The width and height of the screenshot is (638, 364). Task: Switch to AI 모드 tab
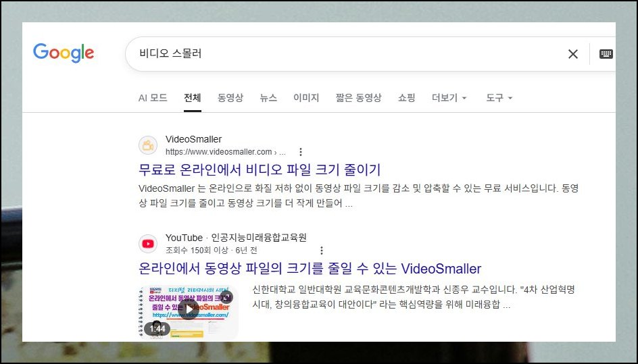(x=153, y=98)
